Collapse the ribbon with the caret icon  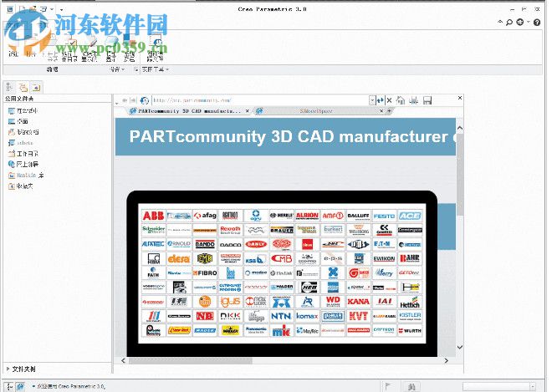click(500, 22)
